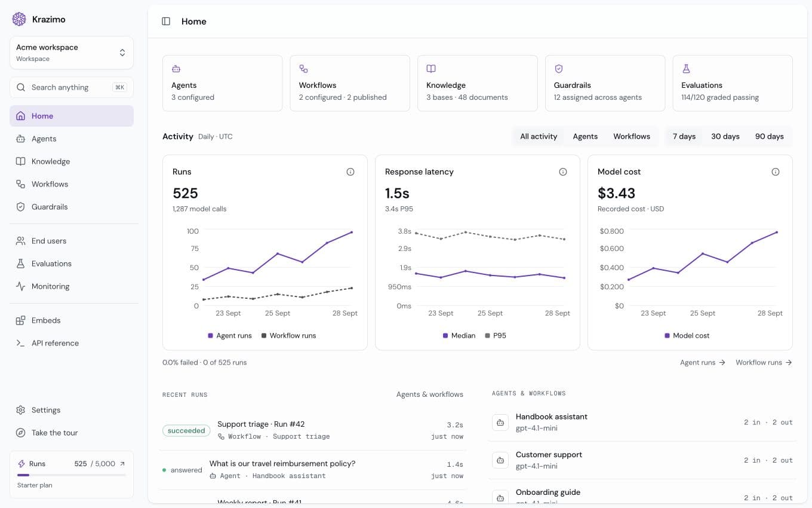Toggle Agent runs series in legend
Image resolution: width=812 pixels, height=508 pixels.
[230, 335]
